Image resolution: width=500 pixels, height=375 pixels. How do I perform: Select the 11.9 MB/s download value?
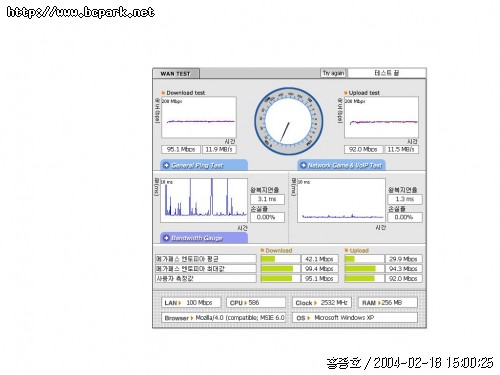click(219, 149)
